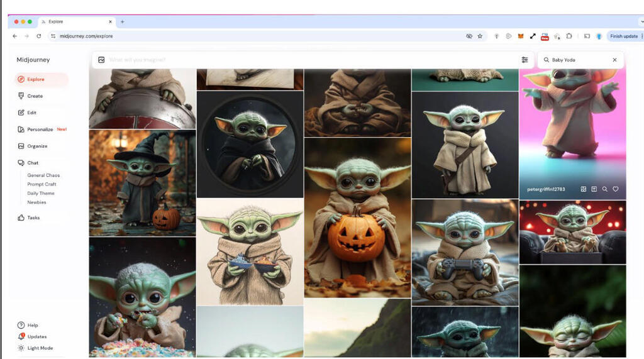Close the Explore browser tab
Viewport: 644px width, 359px height.
[x=110, y=22]
